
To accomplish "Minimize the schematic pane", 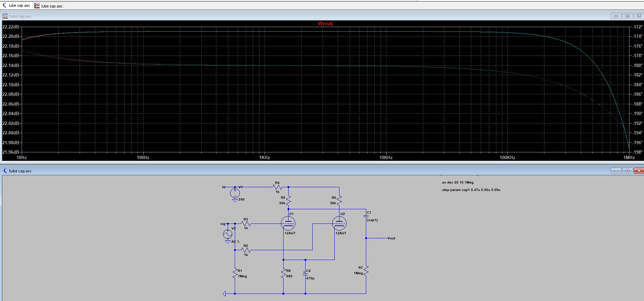I will click(x=616, y=171).
